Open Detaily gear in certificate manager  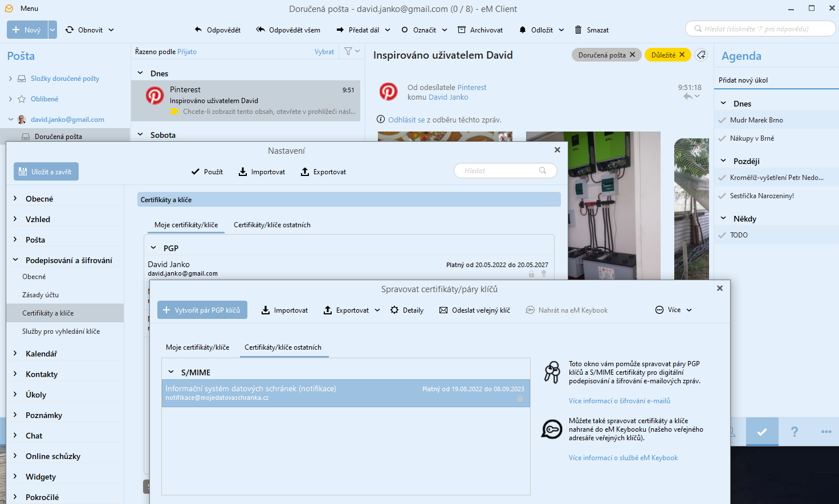[394, 310]
